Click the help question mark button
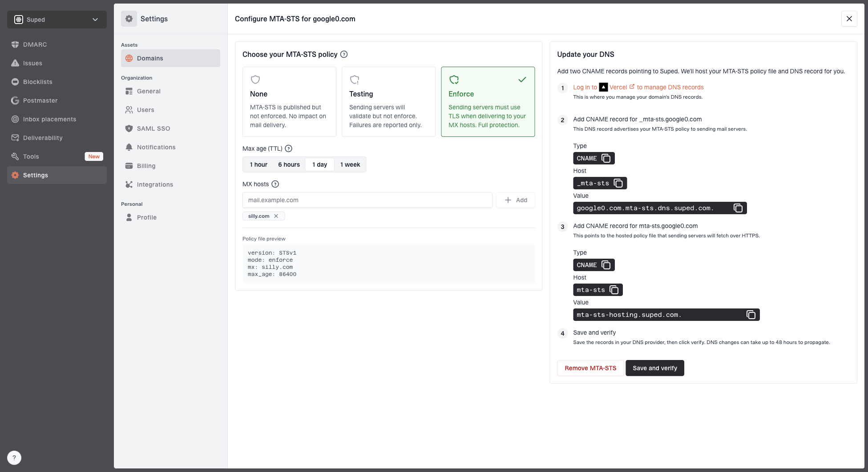The image size is (868, 472). pyautogui.click(x=14, y=458)
